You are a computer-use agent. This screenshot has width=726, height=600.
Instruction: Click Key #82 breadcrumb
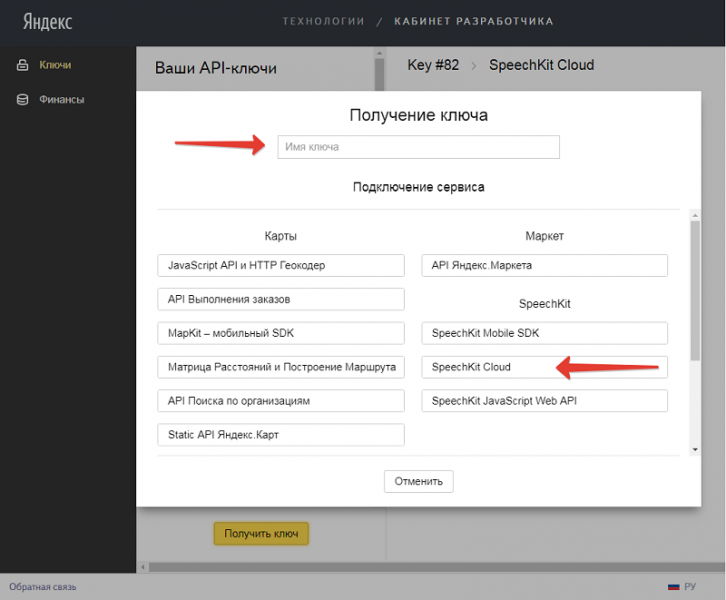[x=433, y=65]
